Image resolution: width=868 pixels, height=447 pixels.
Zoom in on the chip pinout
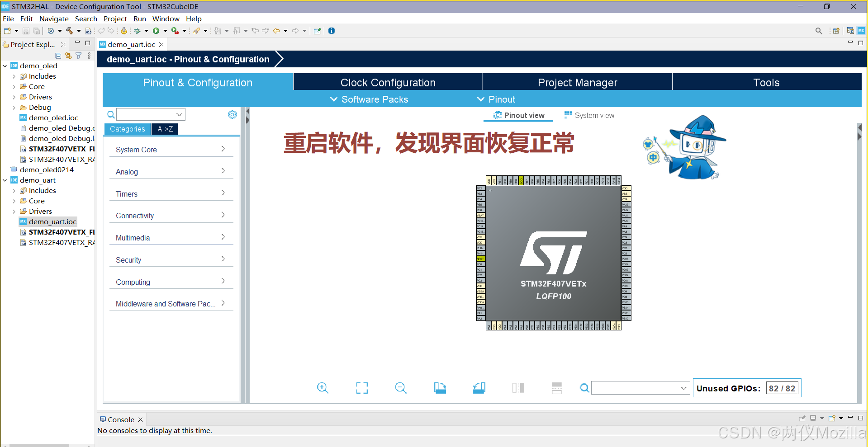coord(323,388)
